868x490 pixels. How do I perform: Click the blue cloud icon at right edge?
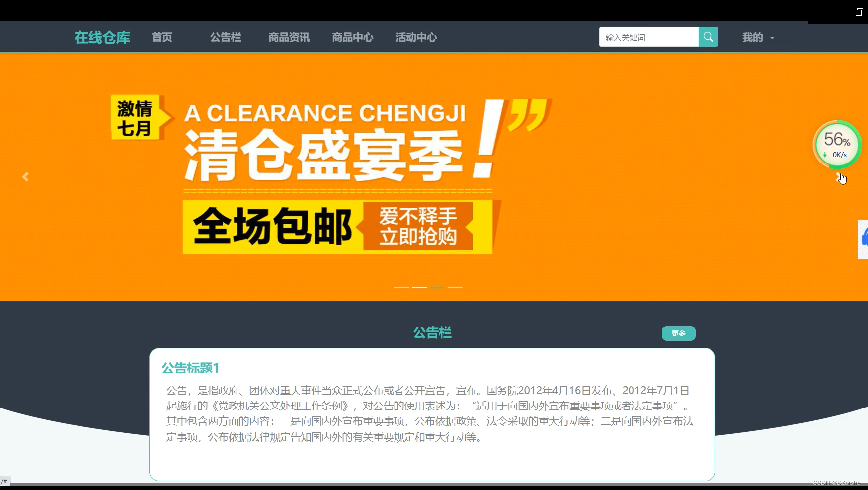(x=864, y=239)
